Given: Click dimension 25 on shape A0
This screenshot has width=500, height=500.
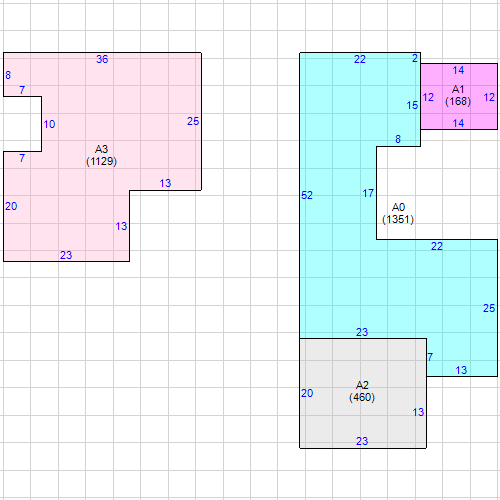Looking at the screenshot, I should [489, 308].
